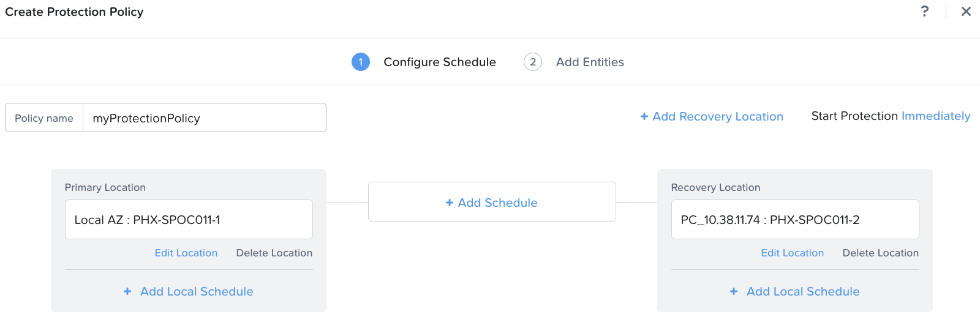Click the step 1 circle icon
Viewport: 980px width, 328px height.
click(x=361, y=62)
